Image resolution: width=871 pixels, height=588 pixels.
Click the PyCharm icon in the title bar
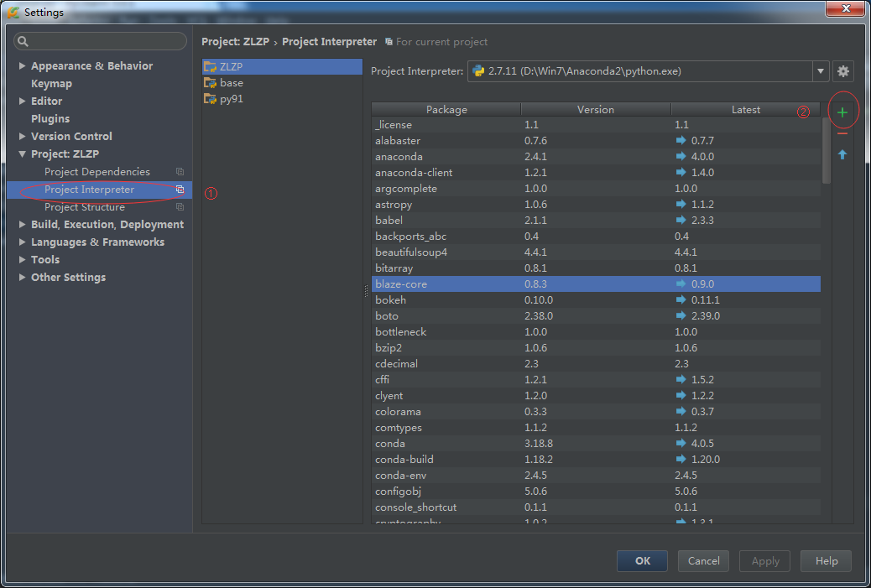click(13, 12)
